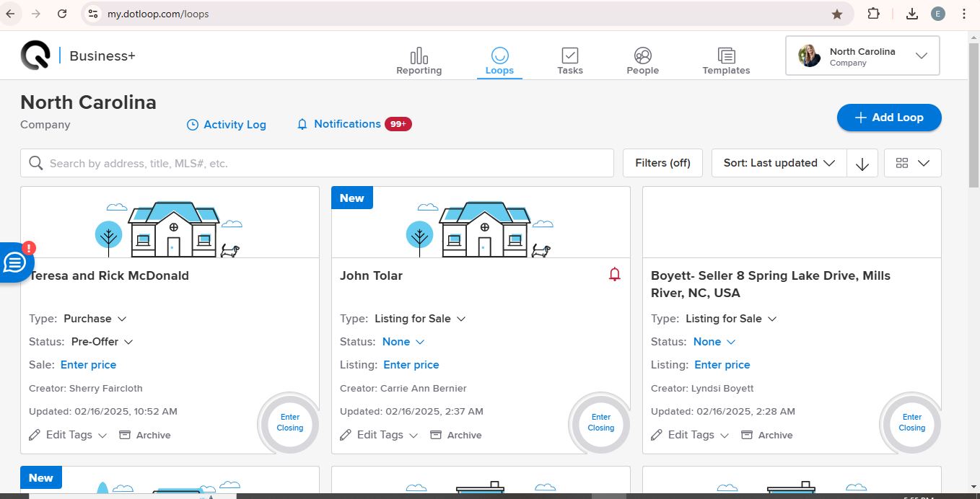
Task: Click the browser address bar URL
Action: coord(158,14)
